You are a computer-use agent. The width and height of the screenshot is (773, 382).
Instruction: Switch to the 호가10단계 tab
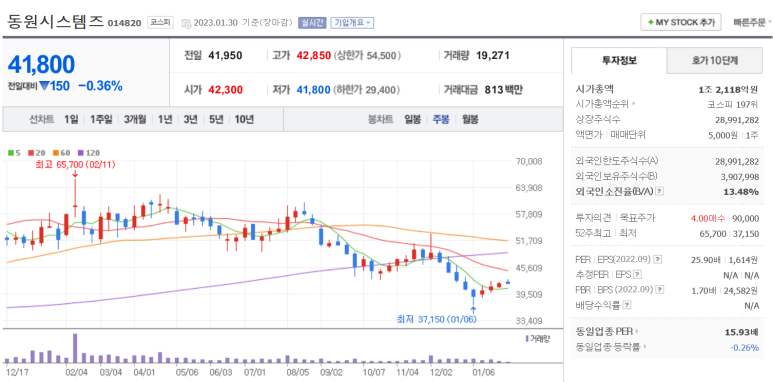pos(715,61)
